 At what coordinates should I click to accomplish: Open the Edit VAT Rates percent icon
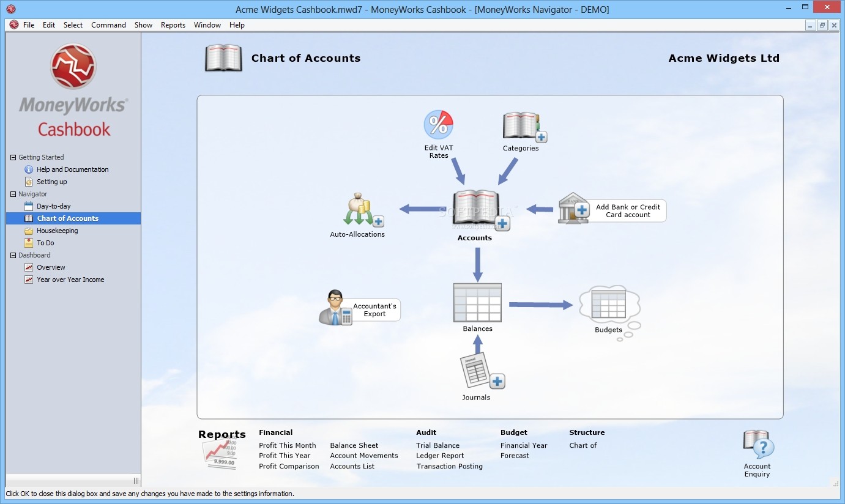[x=438, y=125]
